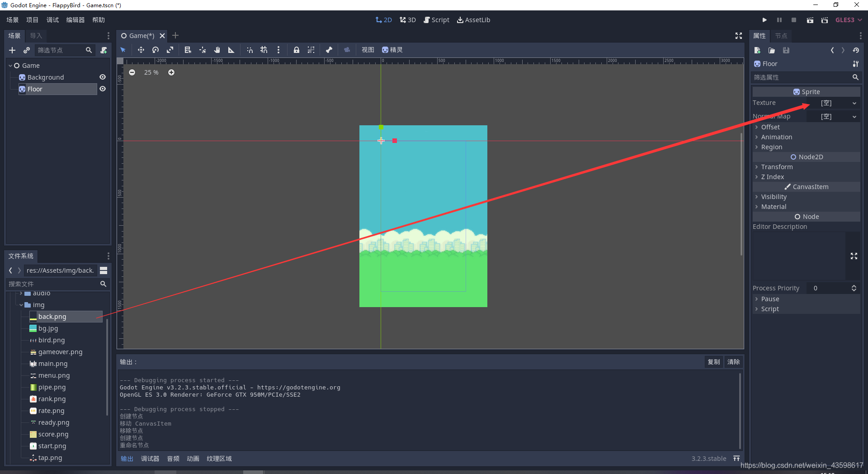Image resolution: width=868 pixels, height=474 pixels.
Task: Select the arrow Select Mode tool
Action: (123, 50)
